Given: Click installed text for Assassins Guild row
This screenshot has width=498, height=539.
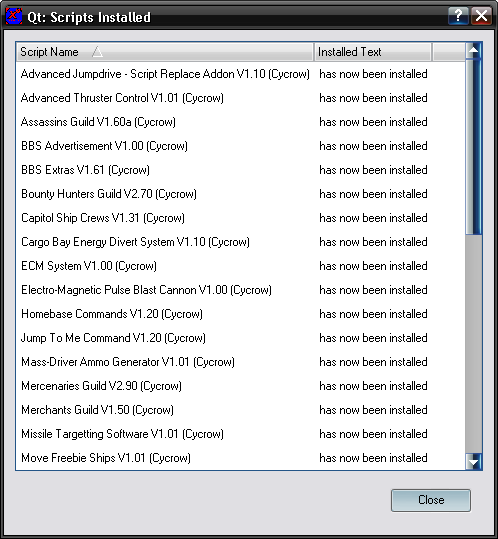Looking at the screenshot, I should coord(373,122).
